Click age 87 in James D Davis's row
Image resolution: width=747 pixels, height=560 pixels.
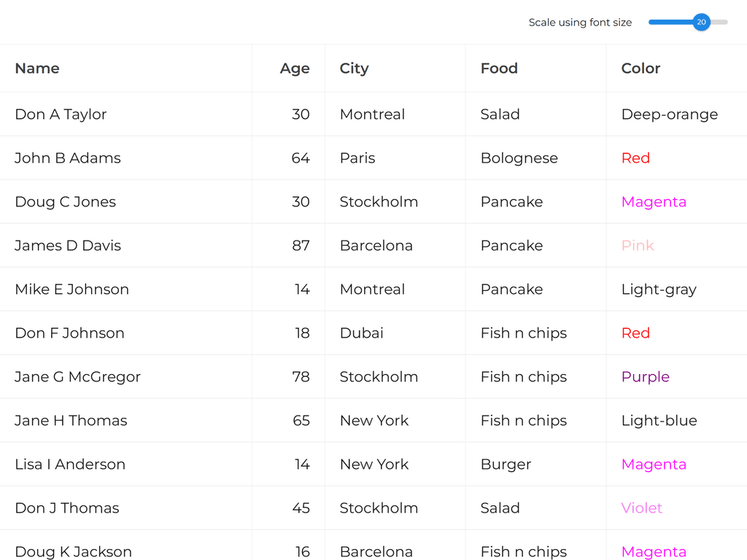pos(301,246)
